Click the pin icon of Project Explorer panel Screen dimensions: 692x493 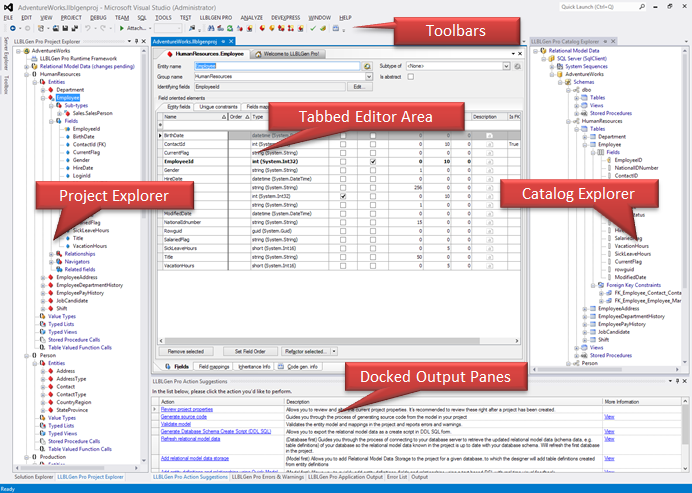(x=136, y=41)
